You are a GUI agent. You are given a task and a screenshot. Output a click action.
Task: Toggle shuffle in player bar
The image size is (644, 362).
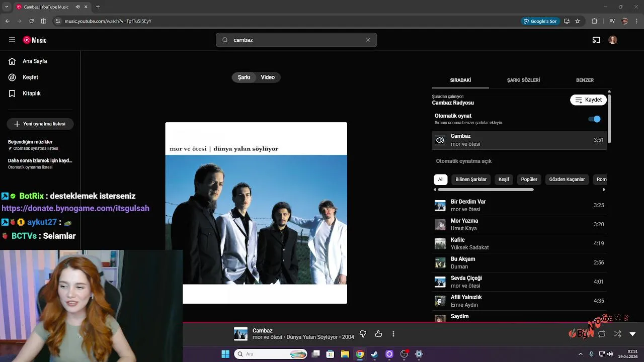point(617,334)
